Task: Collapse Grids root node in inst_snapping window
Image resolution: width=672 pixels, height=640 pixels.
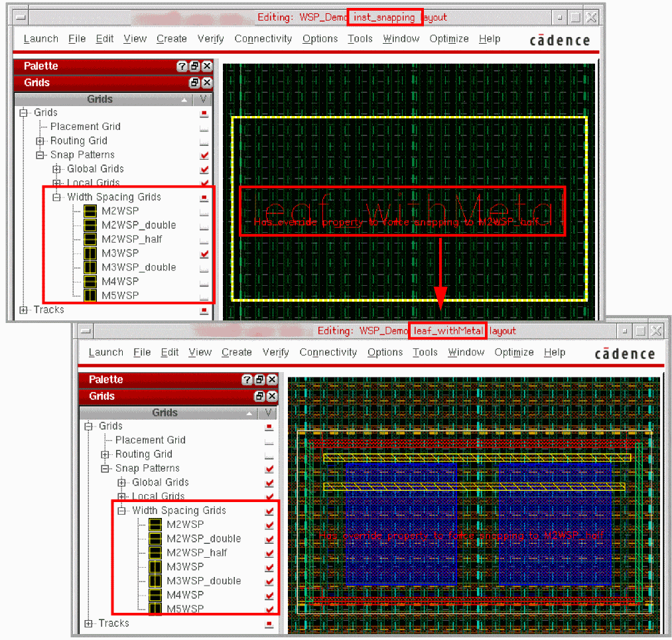Action: pos(24,113)
